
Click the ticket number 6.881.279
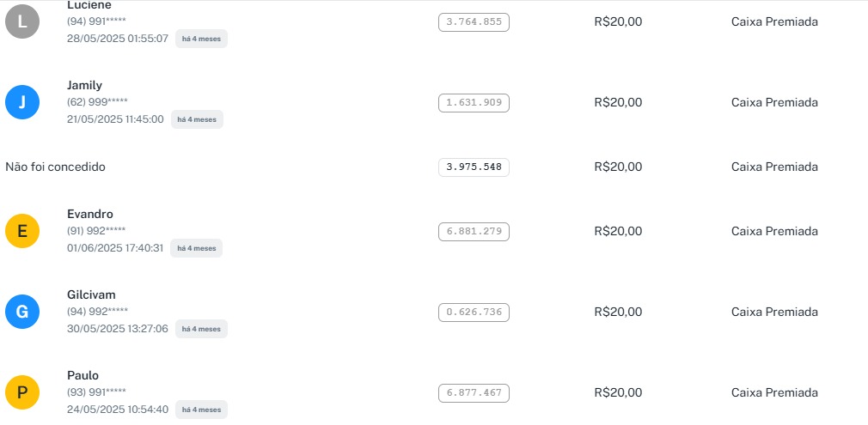click(x=474, y=232)
